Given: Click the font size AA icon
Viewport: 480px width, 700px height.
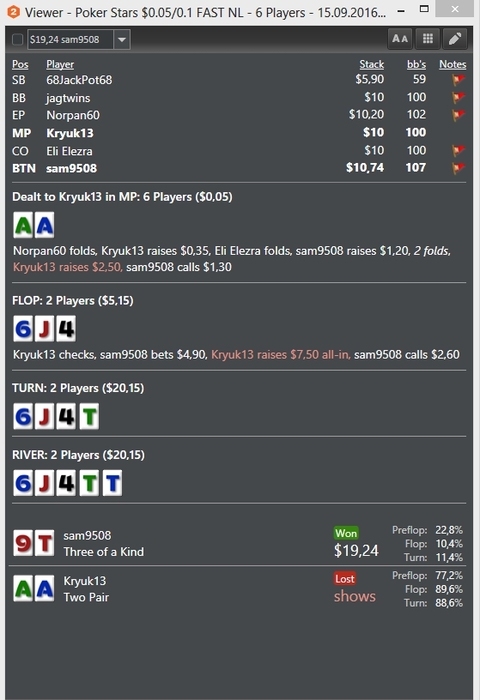Looking at the screenshot, I should pos(400,39).
